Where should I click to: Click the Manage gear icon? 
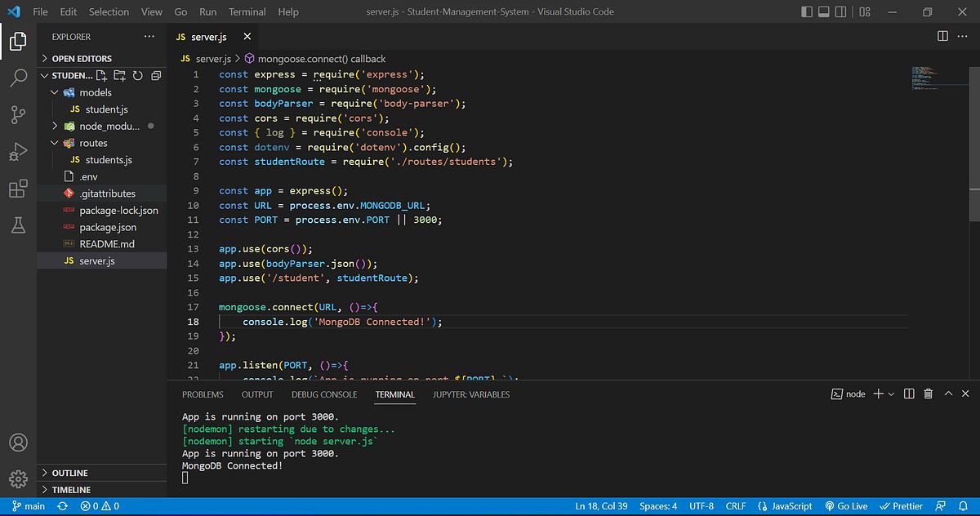coord(18,478)
